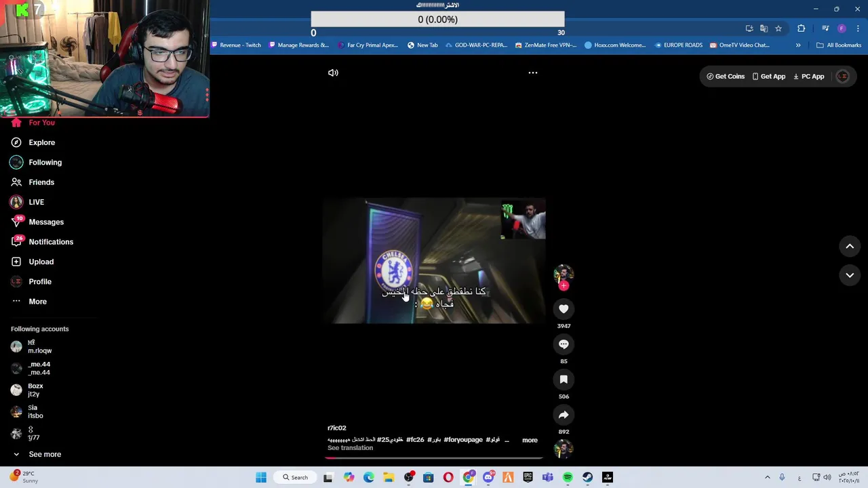Open the OmeTV Video Chat bookmark
This screenshot has height=488, width=868.
tap(740, 45)
